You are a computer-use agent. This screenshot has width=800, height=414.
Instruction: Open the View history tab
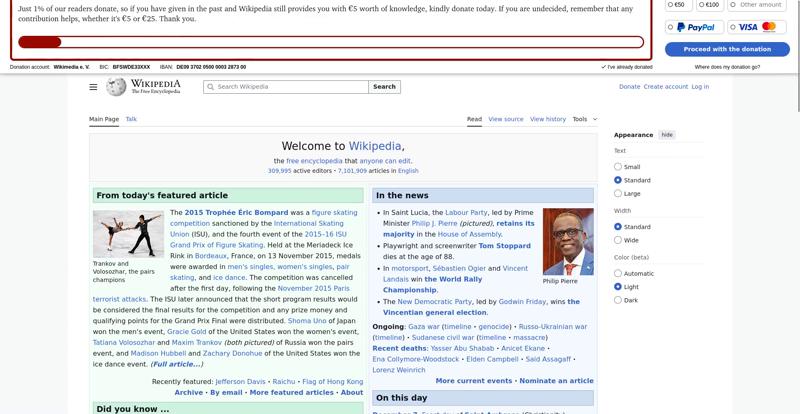[x=547, y=119]
